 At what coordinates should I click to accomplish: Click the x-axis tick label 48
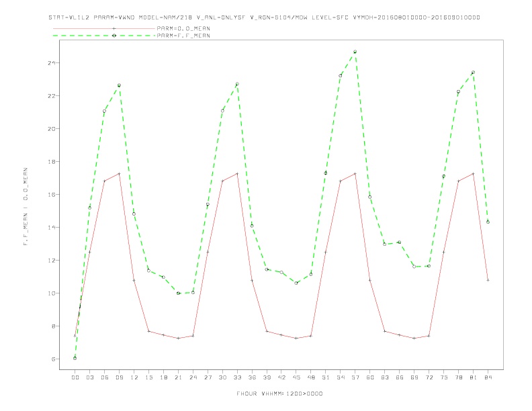coord(311,377)
